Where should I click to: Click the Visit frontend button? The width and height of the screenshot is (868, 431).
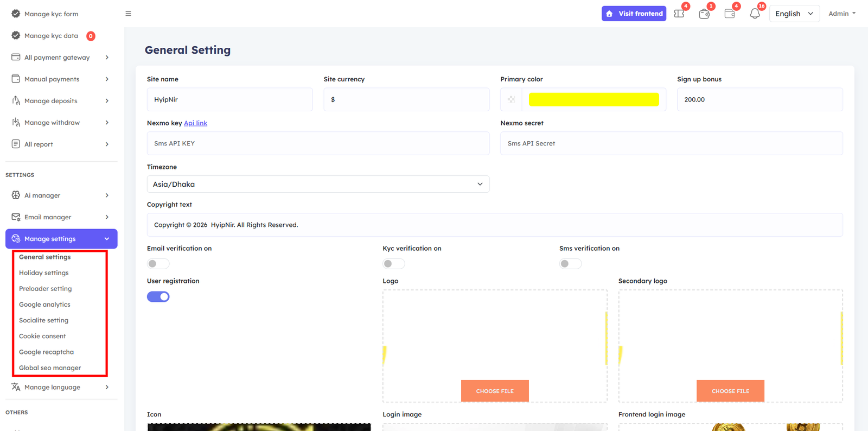634,14
